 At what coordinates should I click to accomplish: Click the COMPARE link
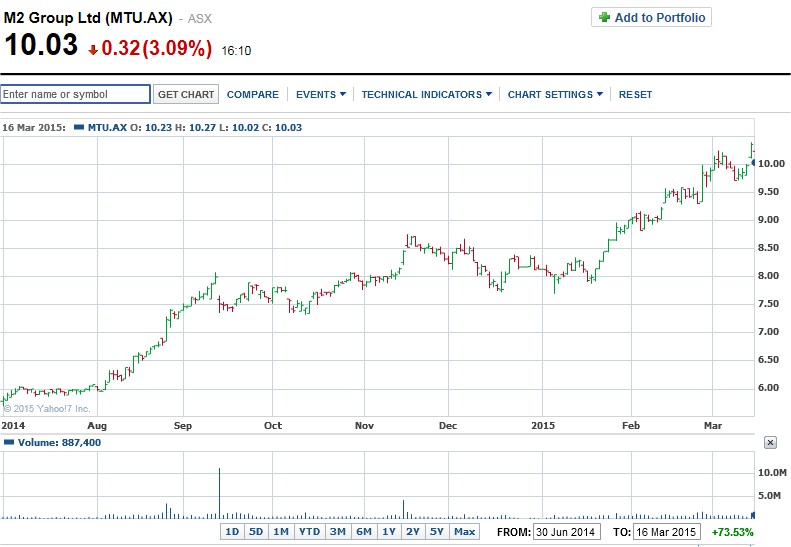point(253,94)
